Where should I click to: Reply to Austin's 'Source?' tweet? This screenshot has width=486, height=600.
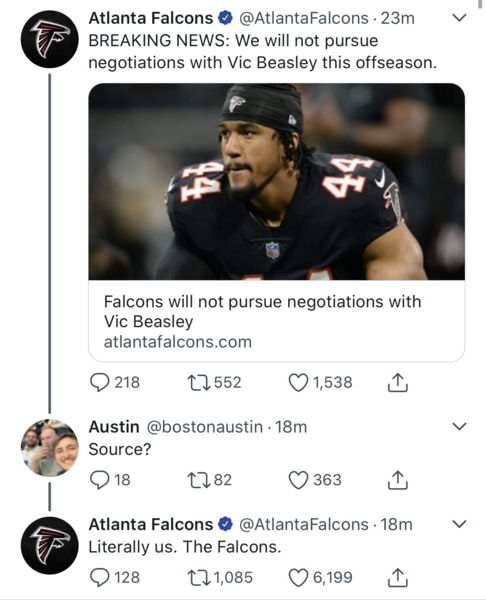pos(99,480)
